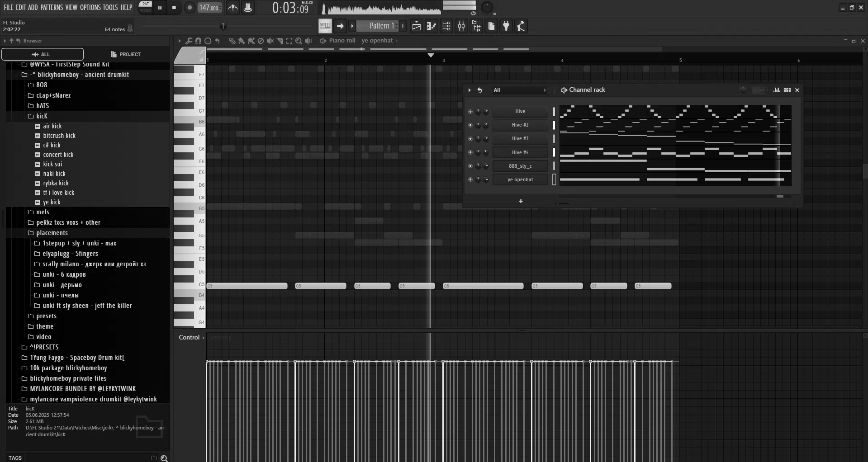868x462 pixels.
Task: Select the Zoom magnifier tool
Action: [299, 41]
